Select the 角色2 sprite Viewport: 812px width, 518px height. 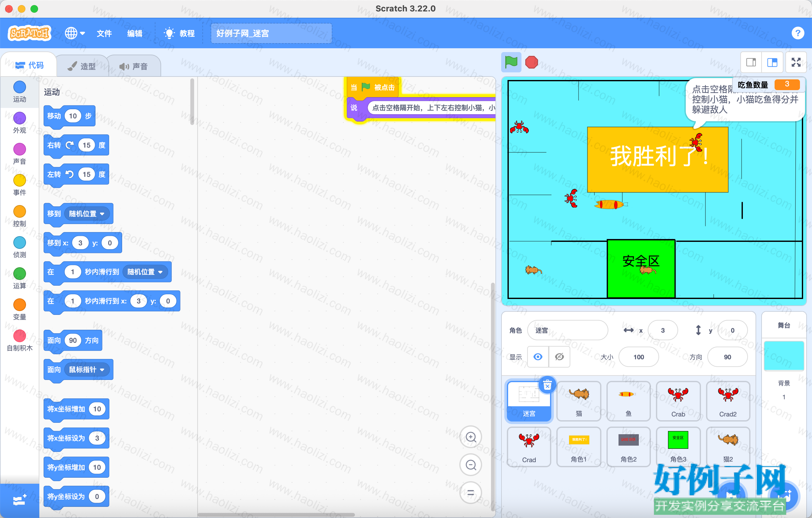coord(628,447)
